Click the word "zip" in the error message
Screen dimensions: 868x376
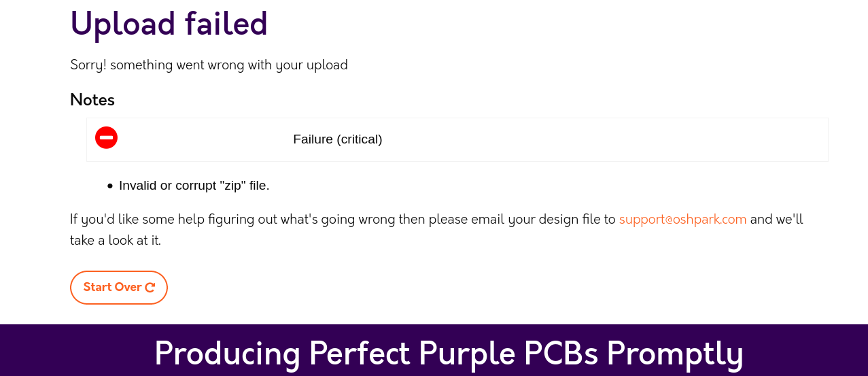coord(234,186)
